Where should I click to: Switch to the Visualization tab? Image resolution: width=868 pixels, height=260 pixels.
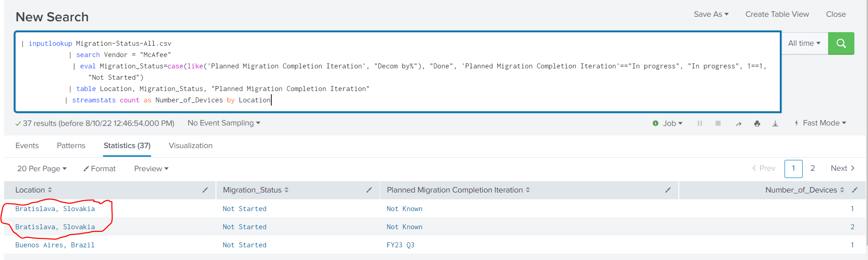click(x=191, y=145)
